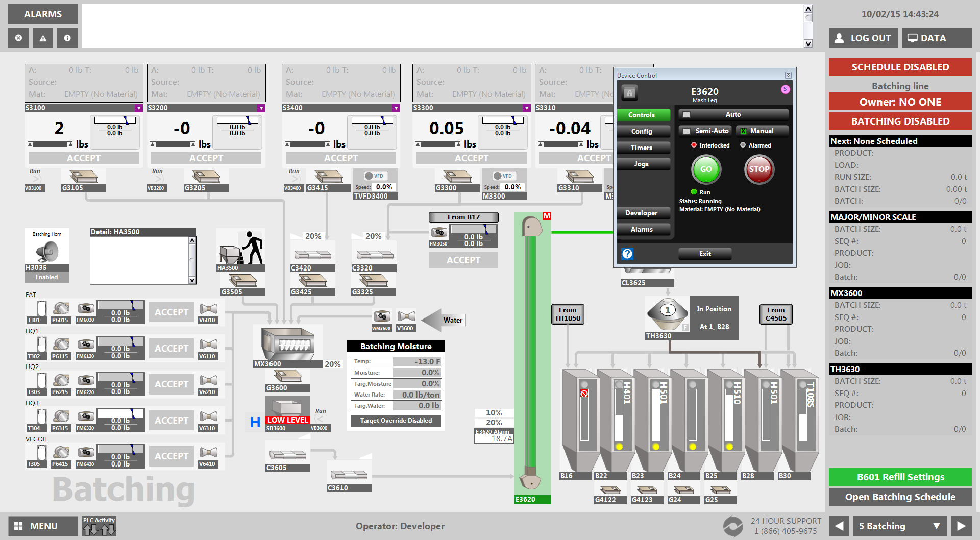This screenshot has height=540, width=980.
Task: Click Detail HA3500 list scroll-down arrow
Action: pos(192,280)
